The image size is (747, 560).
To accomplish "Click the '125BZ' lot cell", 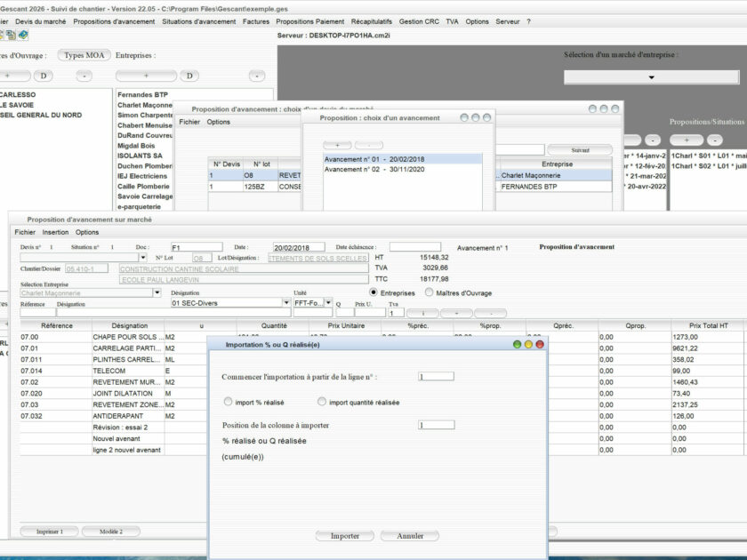I will (x=260, y=187).
